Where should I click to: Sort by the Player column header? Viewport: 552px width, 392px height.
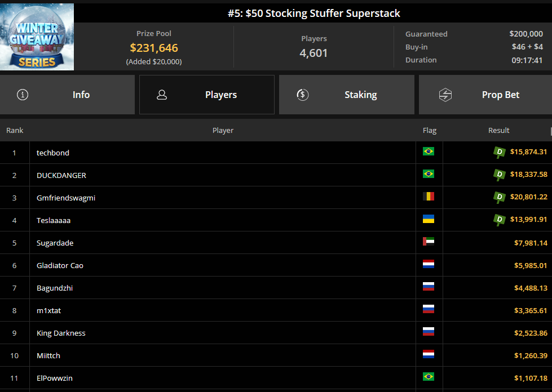click(x=223, y=131)
